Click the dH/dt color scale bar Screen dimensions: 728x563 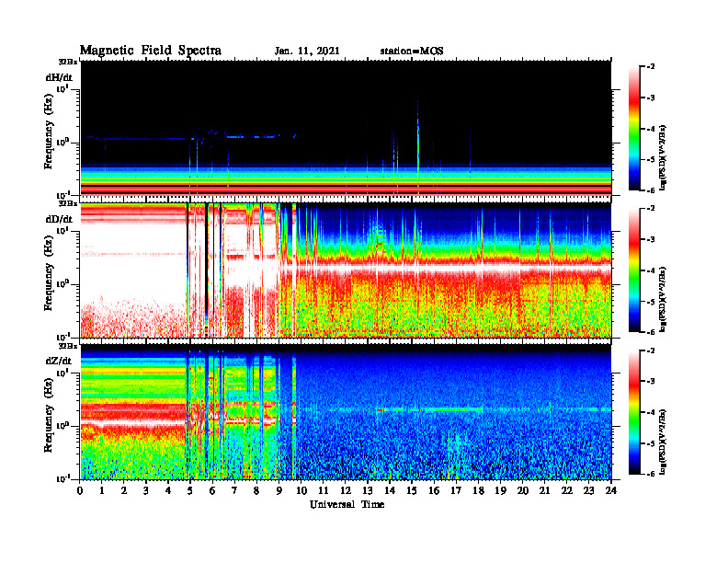click(633, 128)
